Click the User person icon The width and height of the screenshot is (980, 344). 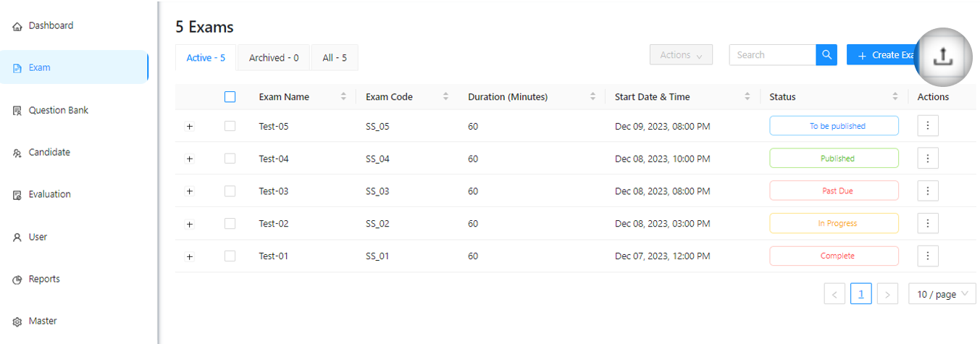tap(17, 238)
